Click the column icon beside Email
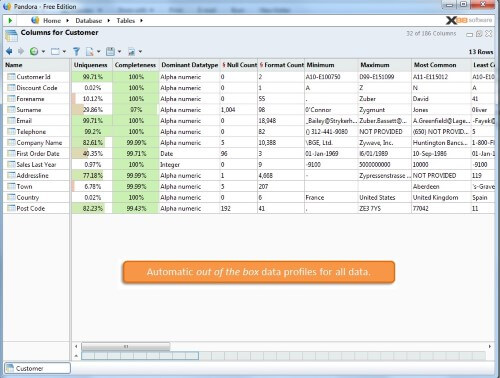 pos(11,121)
